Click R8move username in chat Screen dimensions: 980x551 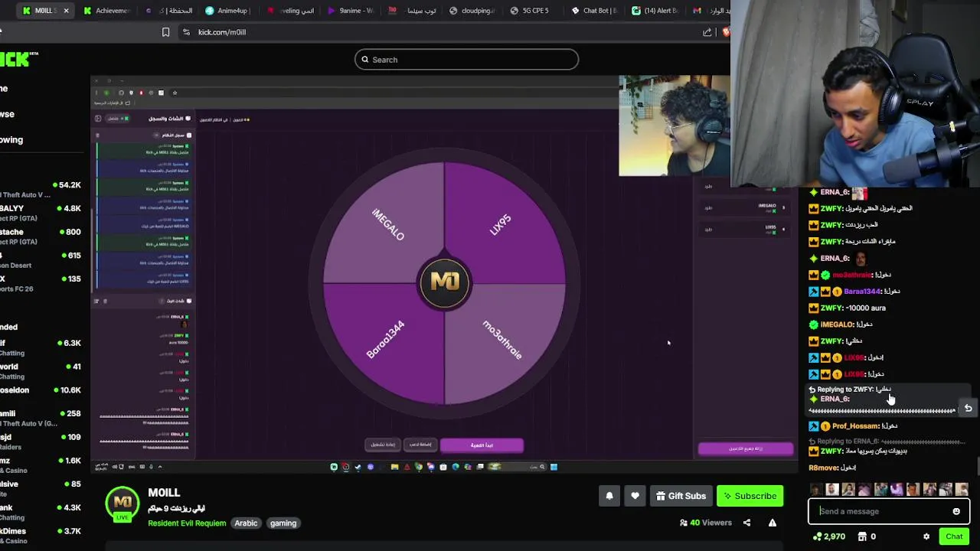click(823, 468)
